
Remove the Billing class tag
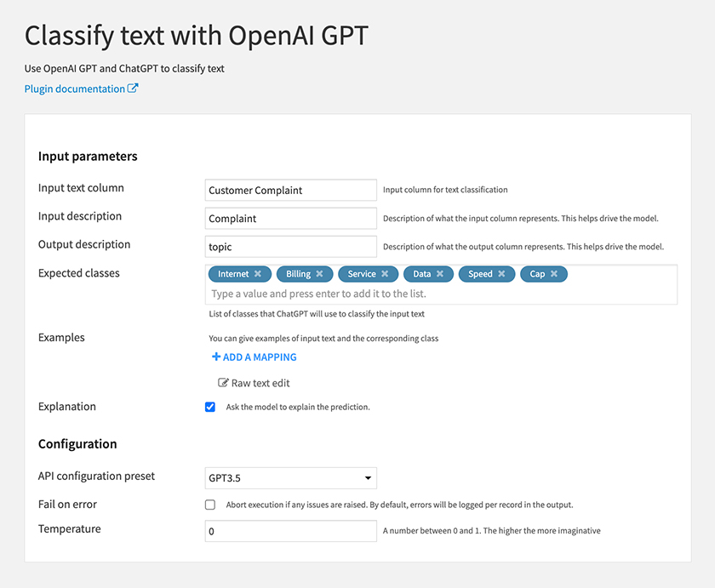(319, 274)
